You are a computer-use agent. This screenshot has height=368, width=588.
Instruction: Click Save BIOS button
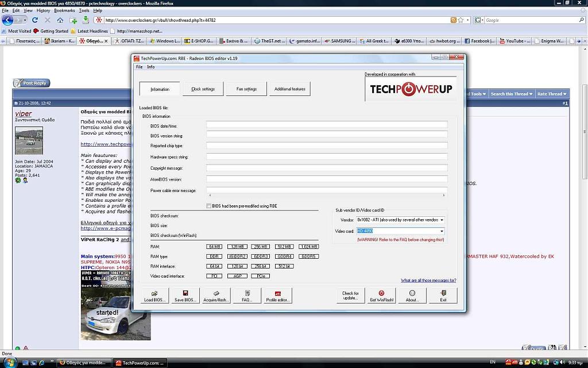click(x=185, y=296)
